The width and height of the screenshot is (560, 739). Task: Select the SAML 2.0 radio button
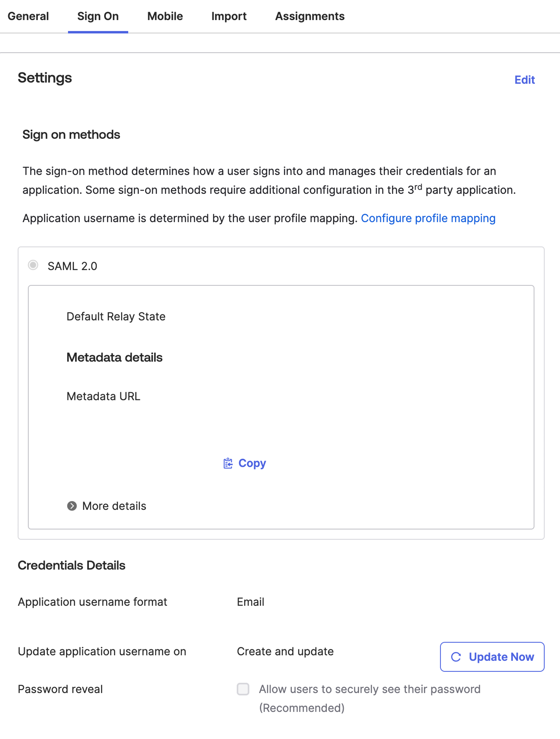[33, 265]
